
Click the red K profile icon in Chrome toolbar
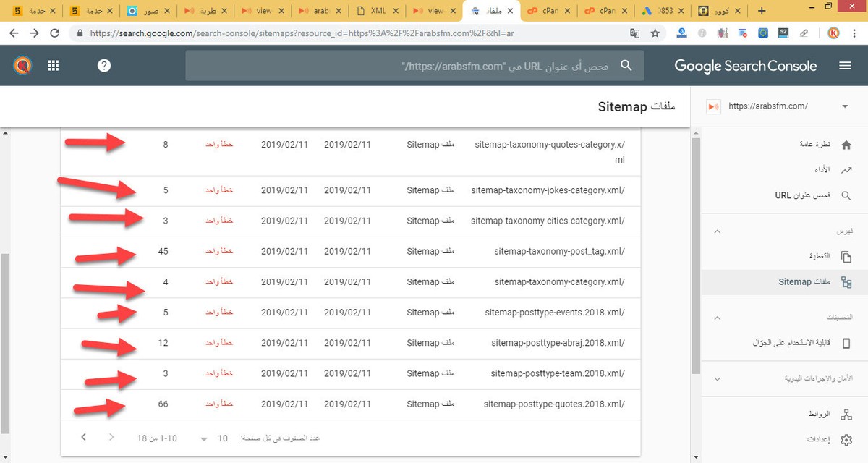click(x=833, y=33)
